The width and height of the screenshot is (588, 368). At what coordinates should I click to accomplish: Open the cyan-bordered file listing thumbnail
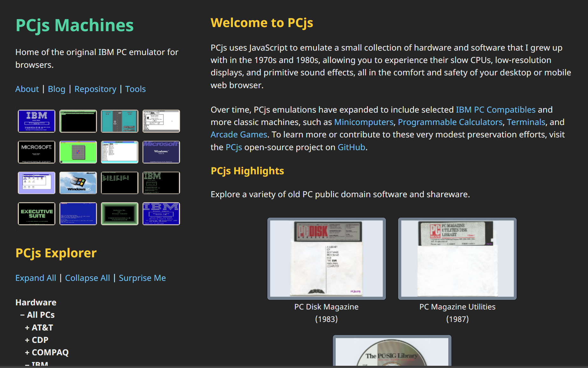pos(120,152)
